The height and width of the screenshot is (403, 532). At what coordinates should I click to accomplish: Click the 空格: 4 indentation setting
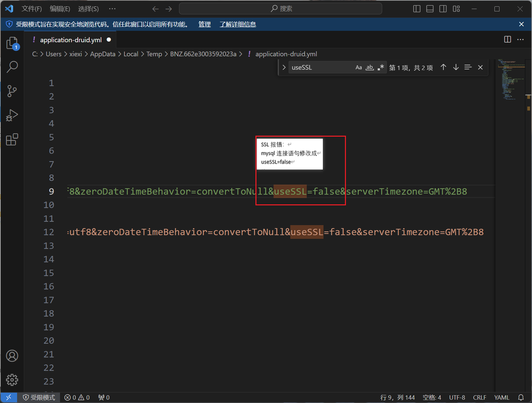[432, 397]
